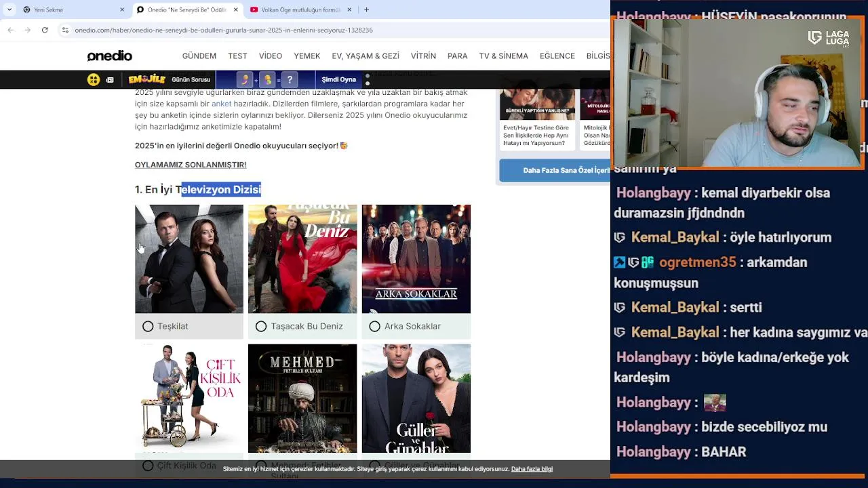Open TEST menu section
868x488 pixels.
[x=237, y=56]
